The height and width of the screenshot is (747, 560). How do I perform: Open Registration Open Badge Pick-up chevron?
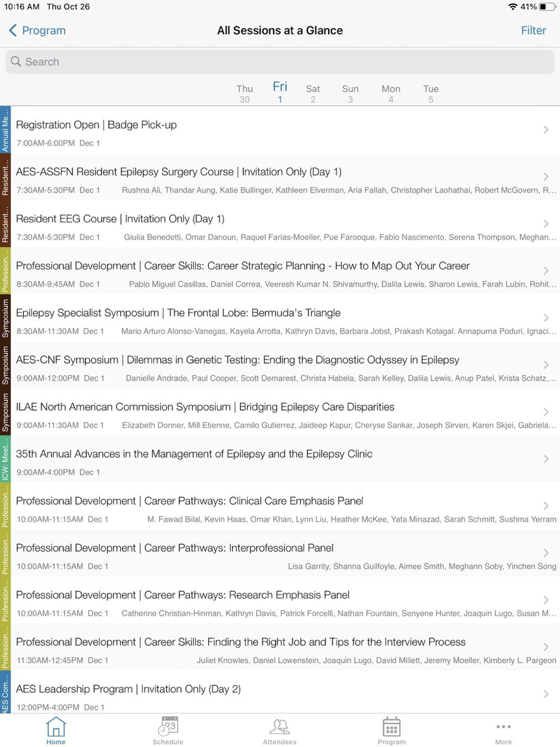click(x=546, y=130)
